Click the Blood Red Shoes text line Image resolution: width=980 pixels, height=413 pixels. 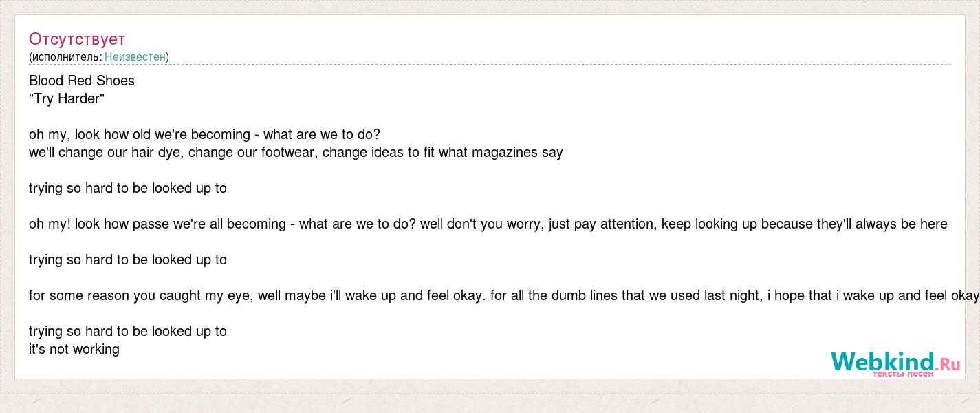82,81
